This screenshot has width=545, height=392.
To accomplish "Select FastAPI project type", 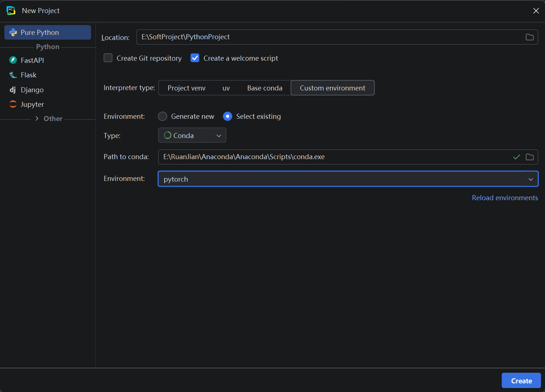I will coord(48,60).
